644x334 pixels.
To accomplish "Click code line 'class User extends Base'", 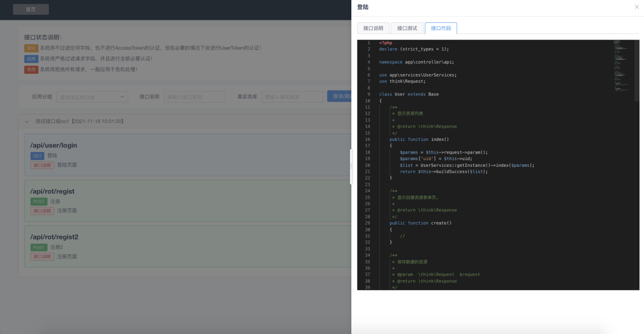I will (409, 94).
